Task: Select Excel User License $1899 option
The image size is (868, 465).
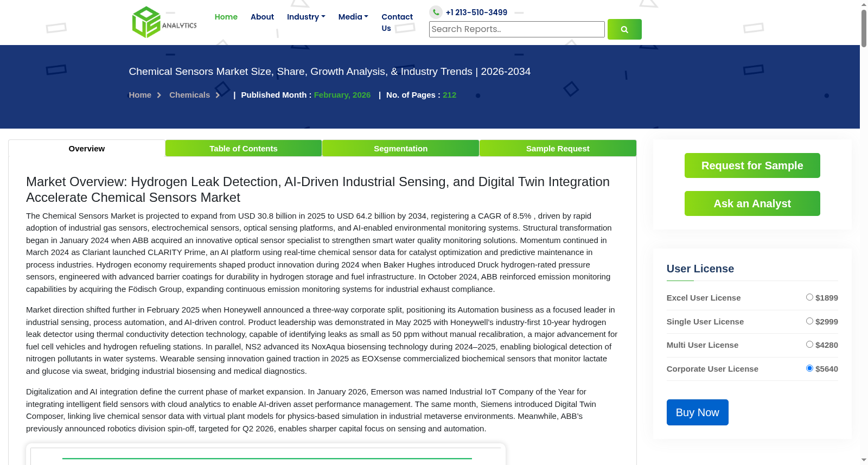Action: [x=809, y=297]
